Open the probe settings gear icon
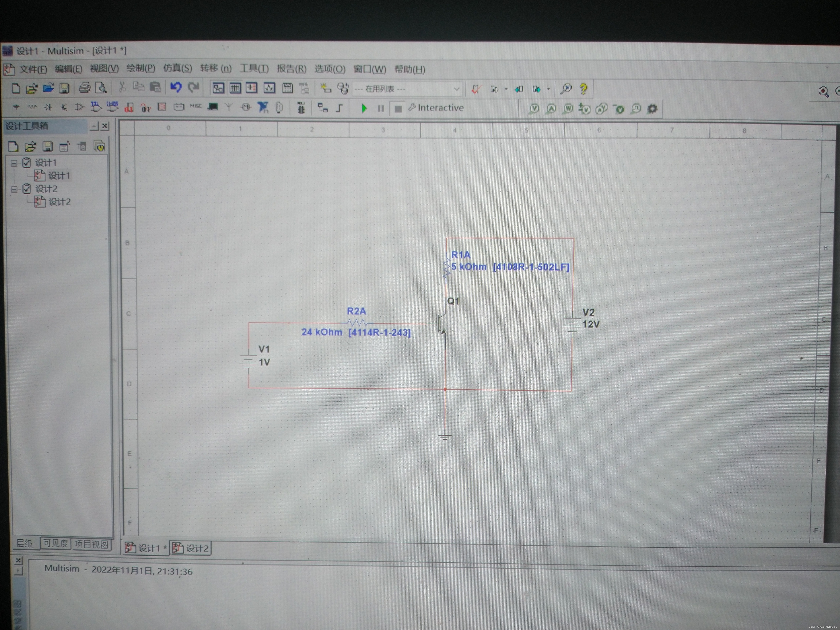Image resolution: width=840 pixels, height=630 pixels. point(652,109)
